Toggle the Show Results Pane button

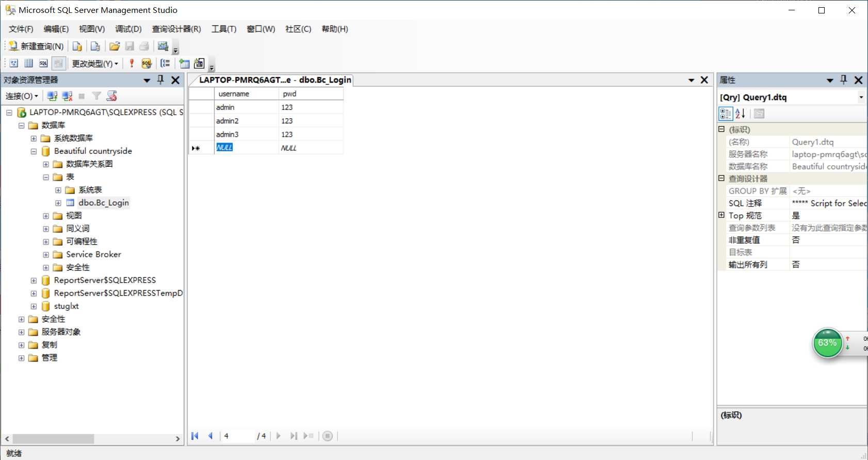click(58, 64)
